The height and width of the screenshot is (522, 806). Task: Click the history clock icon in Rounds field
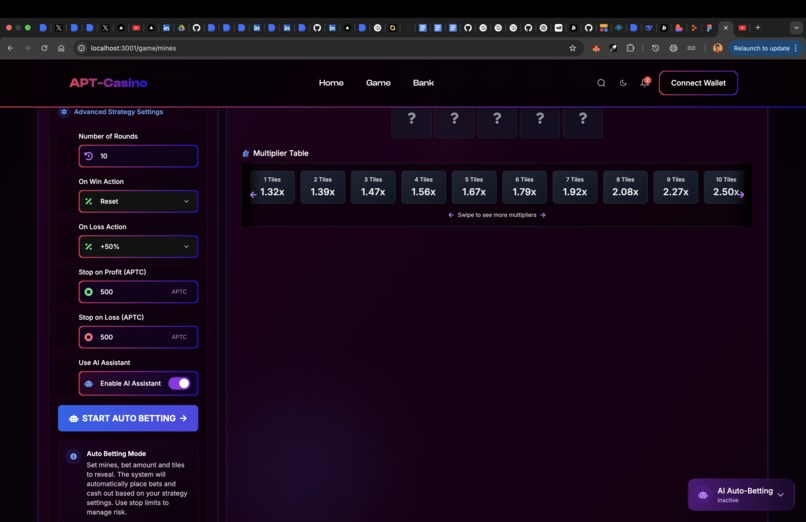89,156
